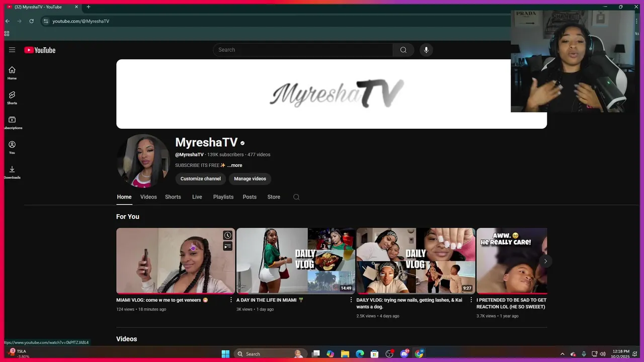Click the address bar showing youtube.com/@MyreshaTV

click(x=80, y=21)
